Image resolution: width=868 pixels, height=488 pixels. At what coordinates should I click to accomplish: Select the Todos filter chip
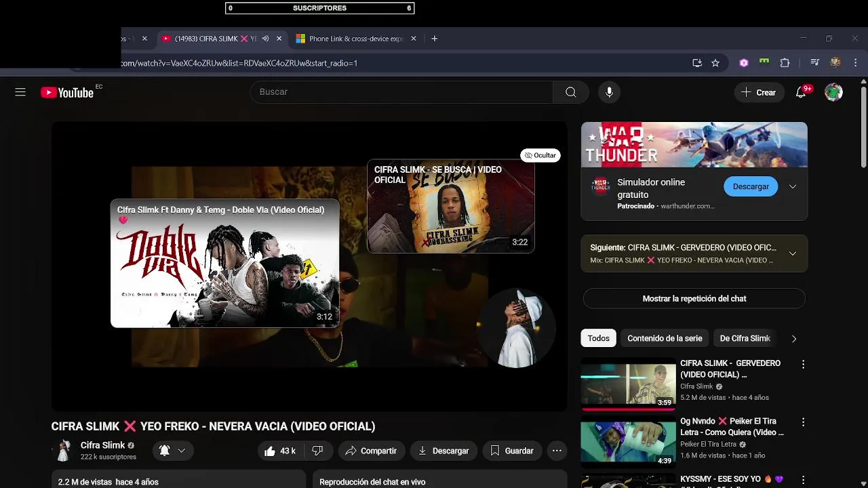pyautogui.click(x=599, y=338)
